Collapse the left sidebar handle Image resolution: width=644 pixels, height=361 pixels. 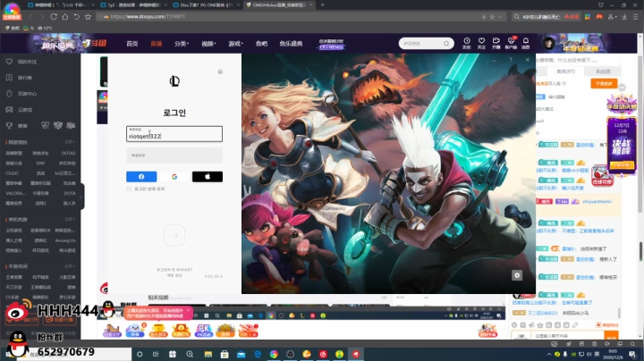pyautogui.click(x=82, y=197)
